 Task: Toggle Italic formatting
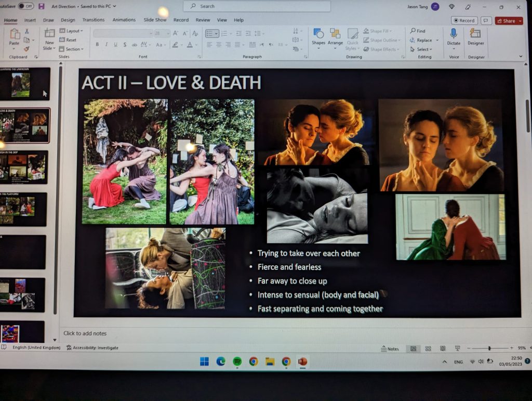click(107, 45)
